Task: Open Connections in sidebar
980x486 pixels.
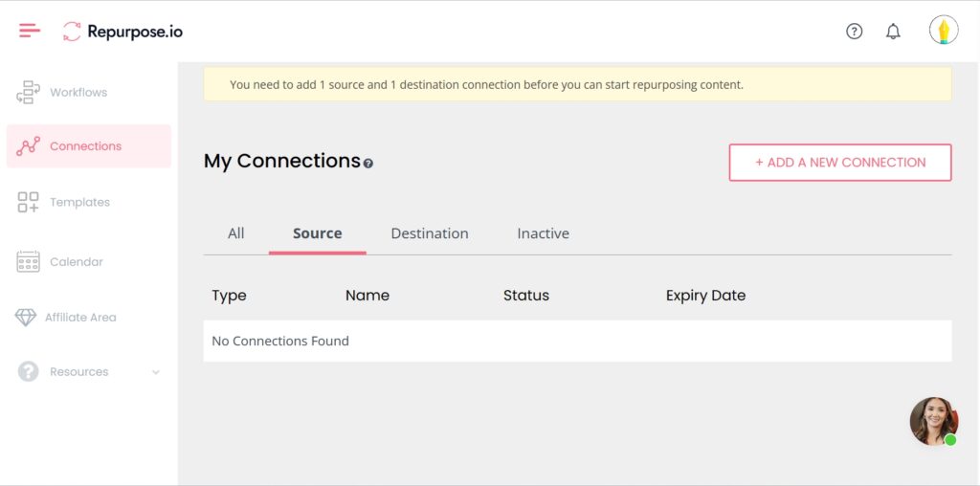Action: click(x=85, y=146)
